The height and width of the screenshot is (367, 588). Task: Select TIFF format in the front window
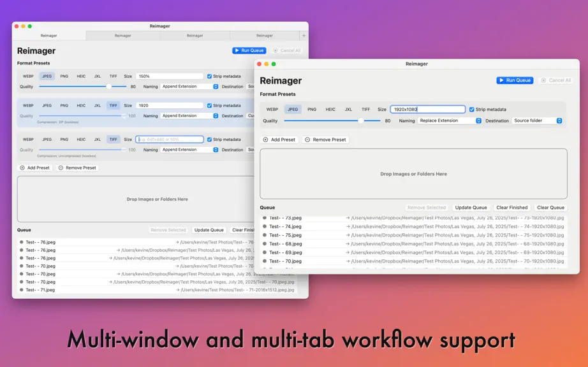[x=365, y=110]
